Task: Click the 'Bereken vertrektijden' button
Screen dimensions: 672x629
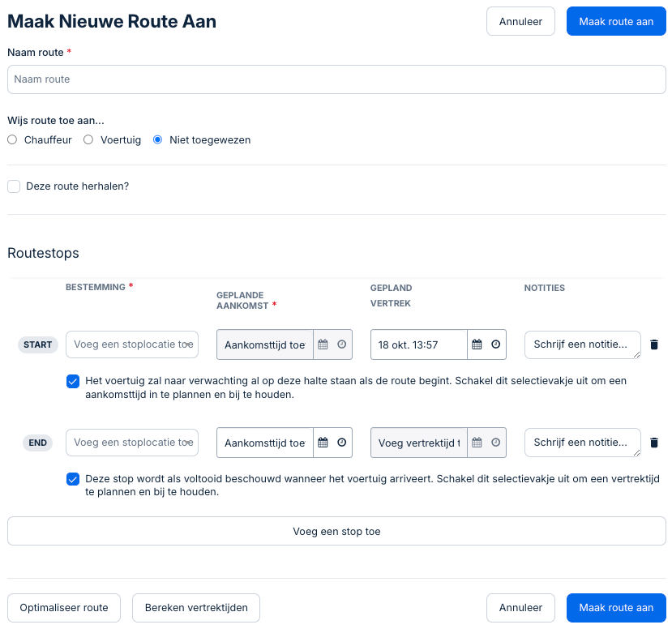Action: (196, 608)
